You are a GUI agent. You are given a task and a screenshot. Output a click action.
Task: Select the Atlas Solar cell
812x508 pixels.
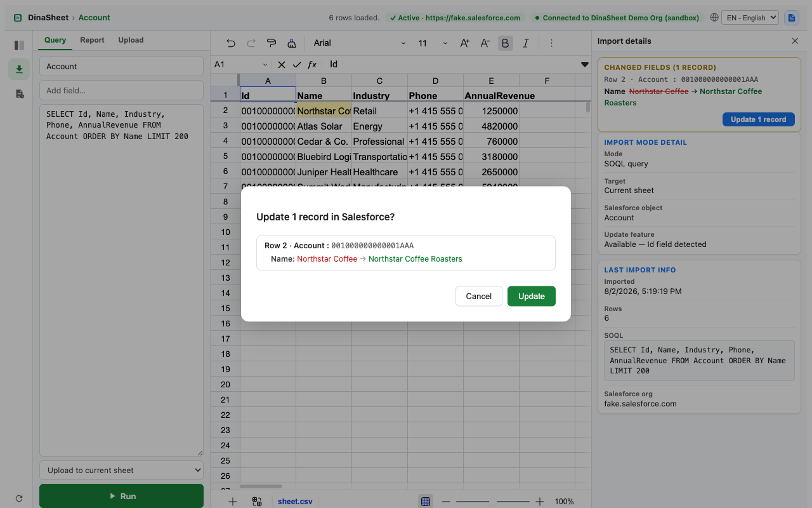[324, 126]
